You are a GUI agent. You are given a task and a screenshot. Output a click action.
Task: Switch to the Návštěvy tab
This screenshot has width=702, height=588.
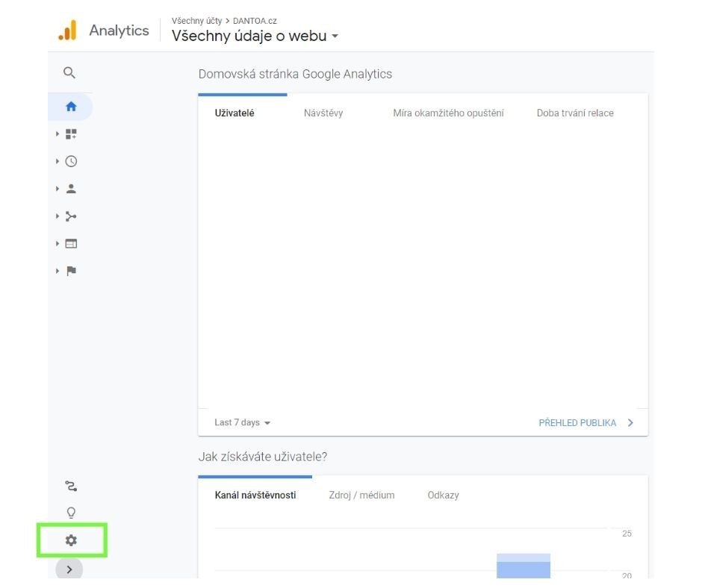(x=323, y=113)
